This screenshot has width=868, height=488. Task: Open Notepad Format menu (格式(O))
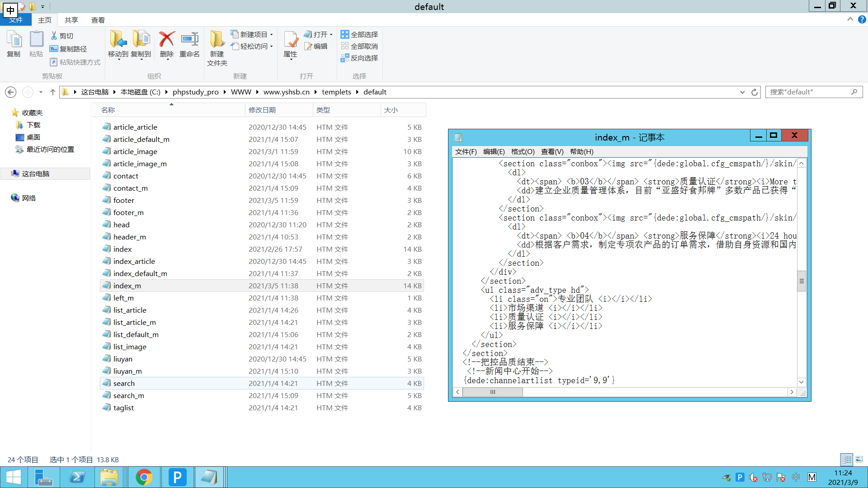[523, 152]
